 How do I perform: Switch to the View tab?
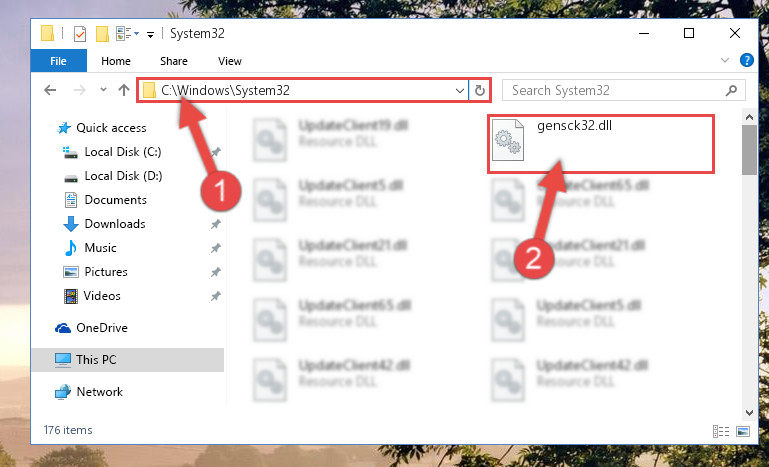click(x=230, y=61)
